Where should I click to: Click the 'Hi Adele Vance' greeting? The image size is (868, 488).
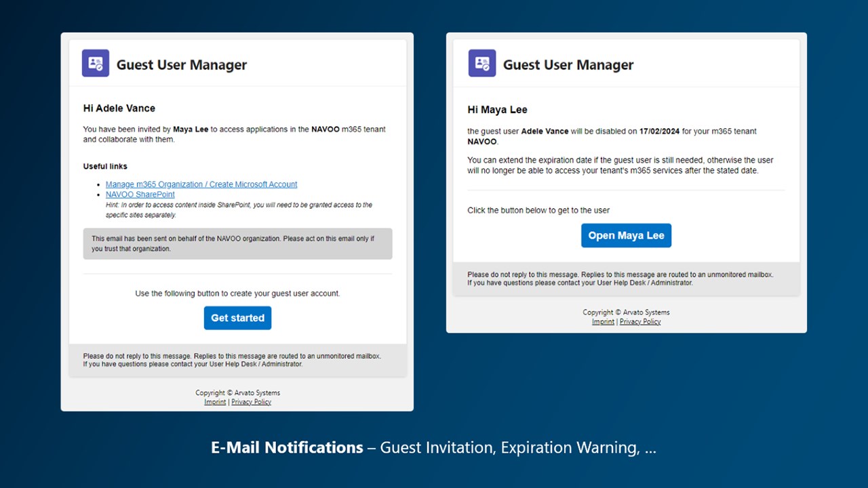coord(119,108)
